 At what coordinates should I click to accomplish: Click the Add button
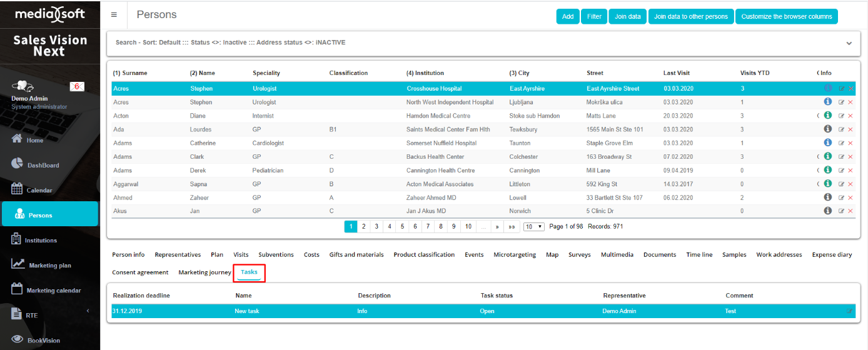click(567, 17)
